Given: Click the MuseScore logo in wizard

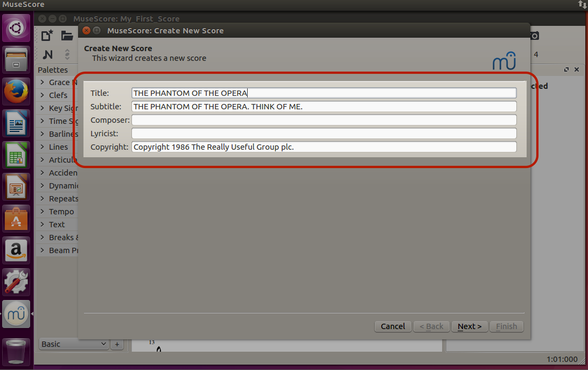Looking at the screenshot, I should (x=505, y=61).
